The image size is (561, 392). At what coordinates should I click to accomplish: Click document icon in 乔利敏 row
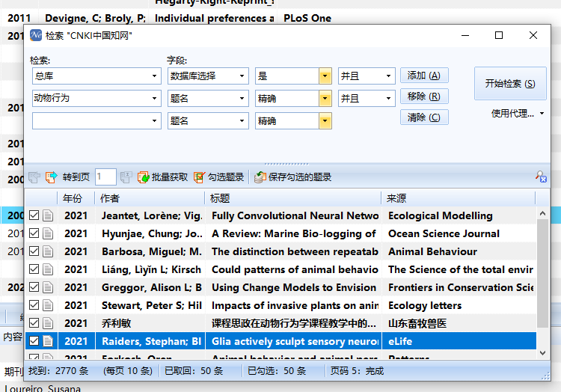tap(48, 323)
